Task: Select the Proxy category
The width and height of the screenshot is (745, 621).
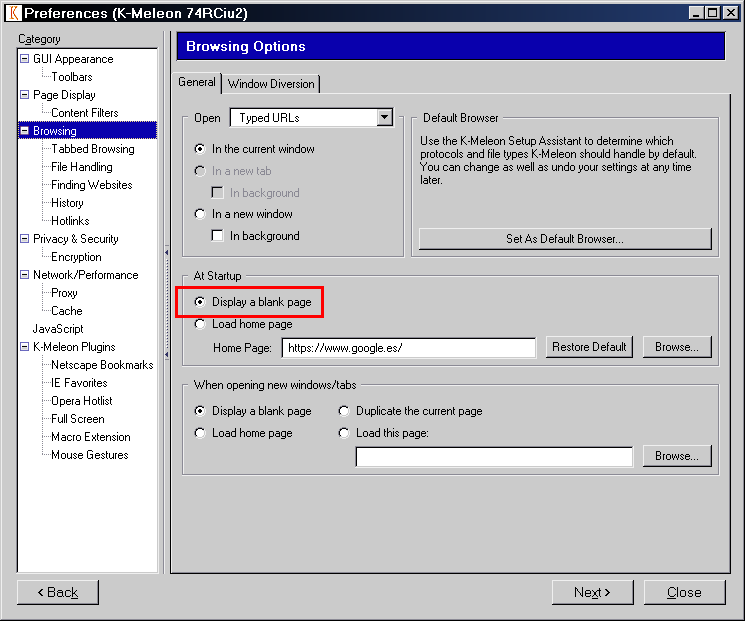Action: click(x=64, y=293)
